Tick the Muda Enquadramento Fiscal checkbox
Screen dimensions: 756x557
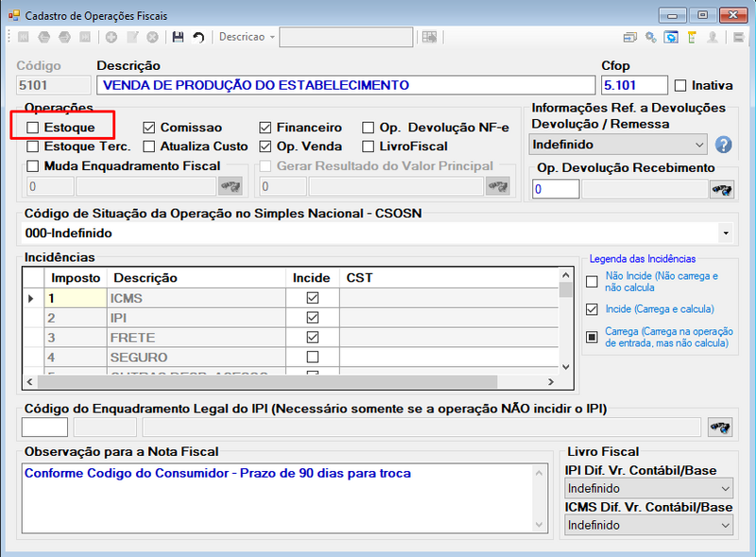pos(33,166)
